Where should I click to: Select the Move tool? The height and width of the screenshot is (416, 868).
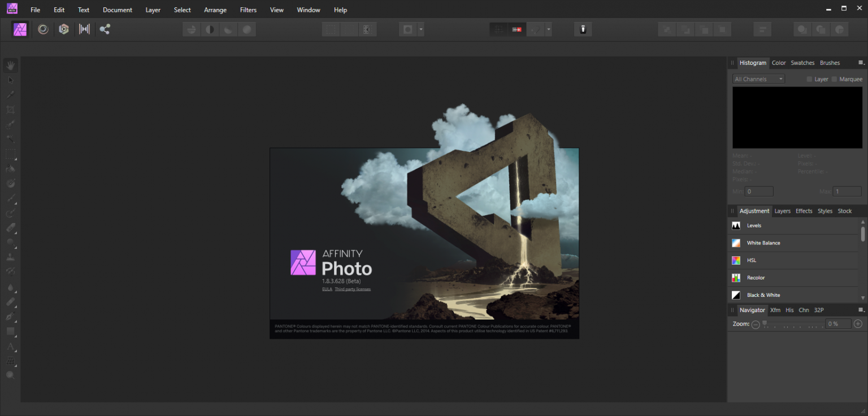(11, 80)
